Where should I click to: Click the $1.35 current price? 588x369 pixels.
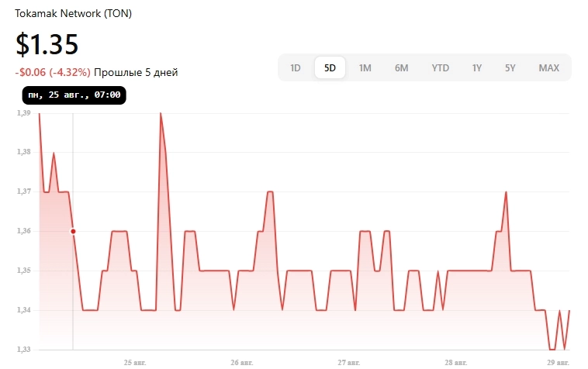47,45
